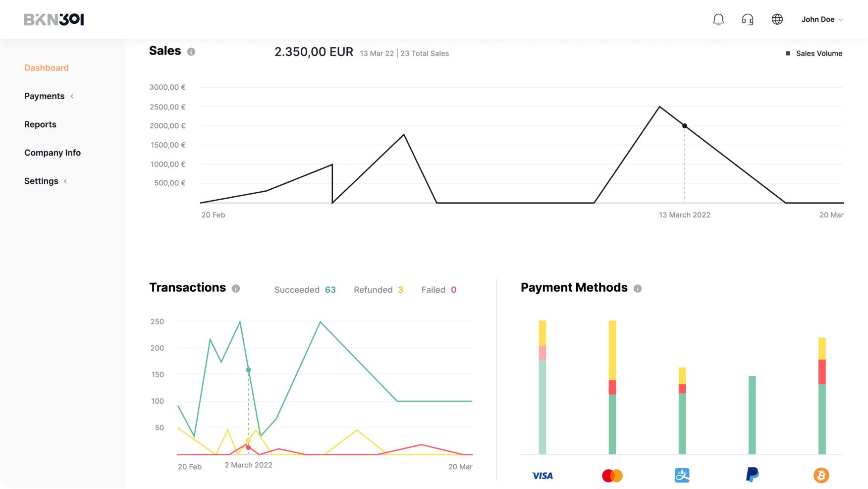
Task: Click the info icon next to Sales
Action: tap(191, 52)
